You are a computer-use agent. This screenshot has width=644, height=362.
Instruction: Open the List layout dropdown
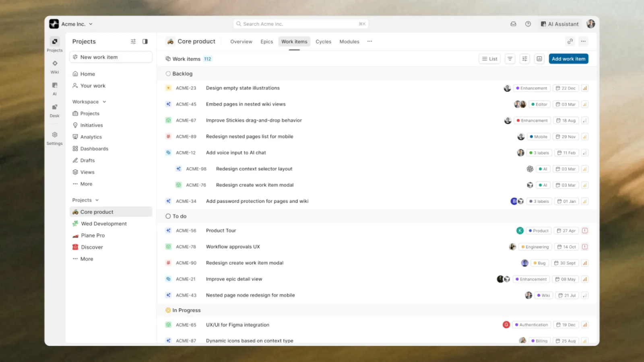490,59
